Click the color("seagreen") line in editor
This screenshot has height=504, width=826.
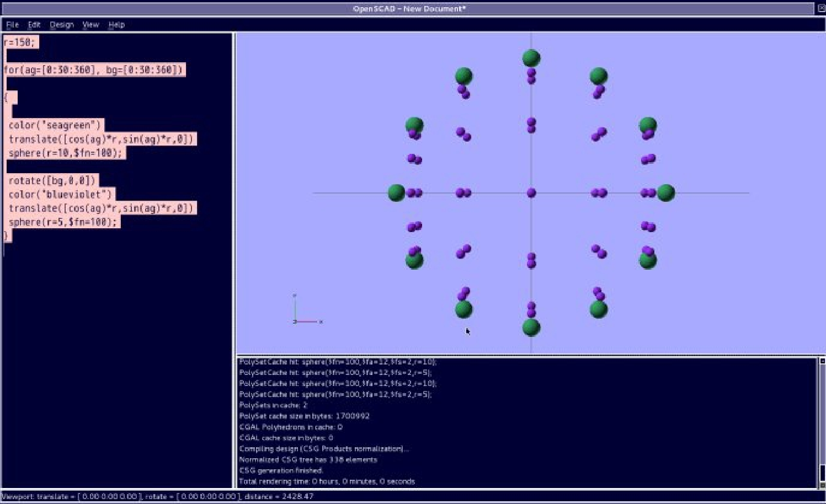tap(55, 125)
